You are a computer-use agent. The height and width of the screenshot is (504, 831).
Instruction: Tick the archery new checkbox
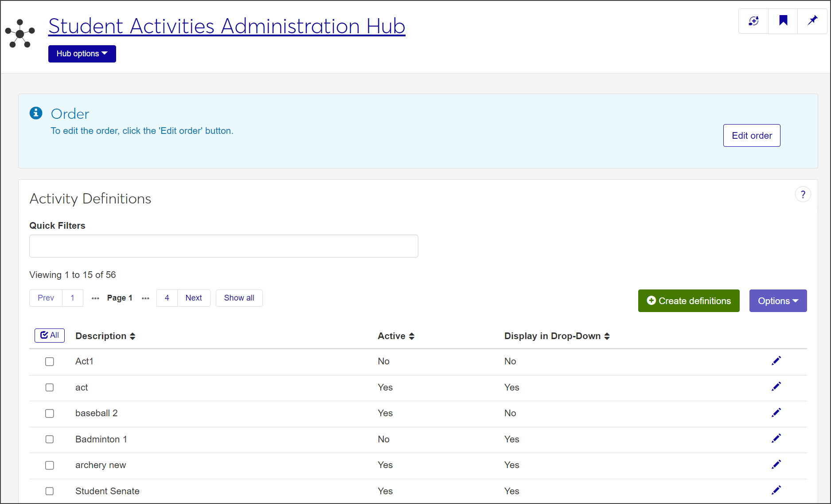tap(50, 465)
